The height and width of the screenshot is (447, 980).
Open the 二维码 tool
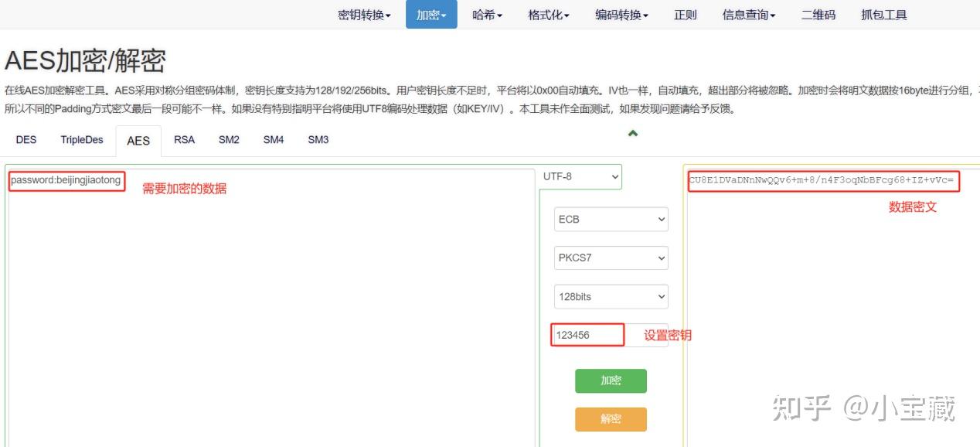click(817, 14)
